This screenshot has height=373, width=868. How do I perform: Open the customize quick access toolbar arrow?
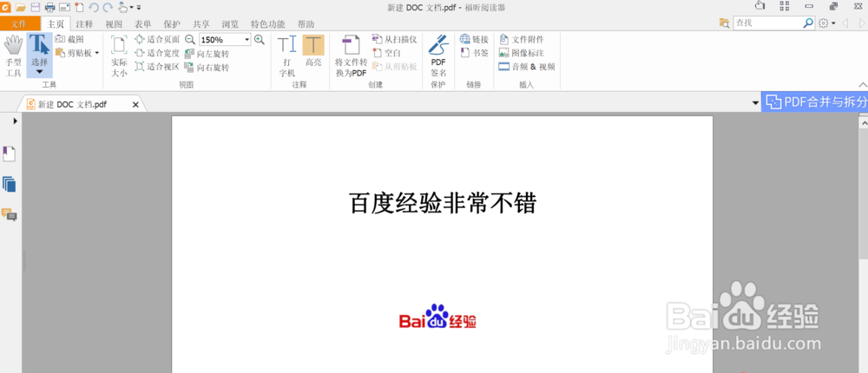pyautogui.click(x=138, y=8)
